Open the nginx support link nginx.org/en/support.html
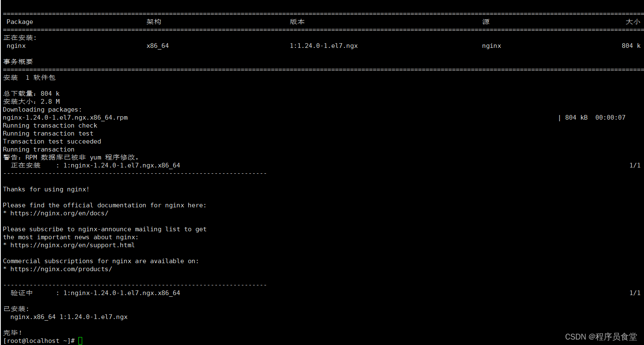 point(72,245)
